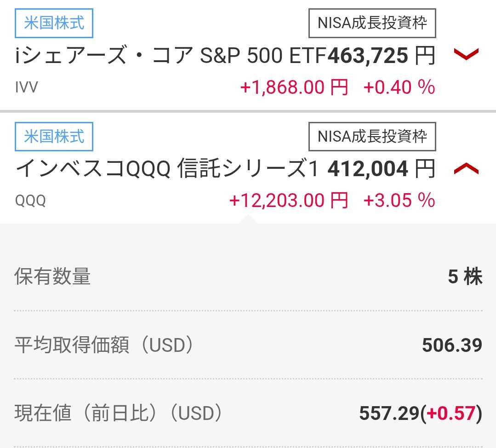Select NISA成長投資枠 badge for インベスコQQQ
Screen dimensions: 496x448
pyautogui.click(x=372, y=137)
